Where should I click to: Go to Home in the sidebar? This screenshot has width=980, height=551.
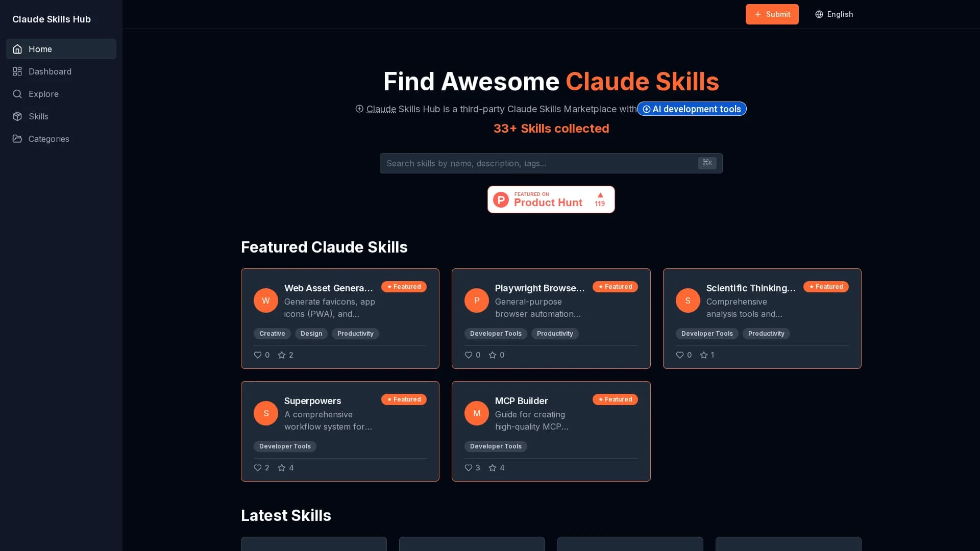[x=61, y=49]
